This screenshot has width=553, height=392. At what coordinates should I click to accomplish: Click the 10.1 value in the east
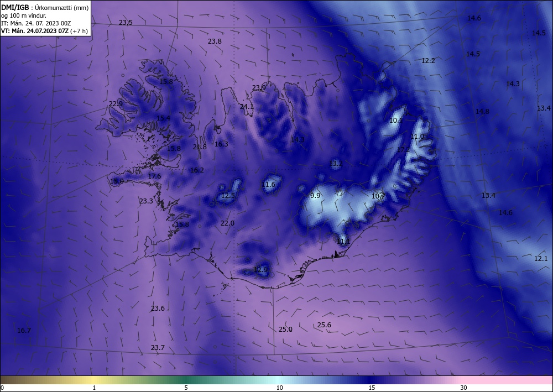point(396,121)
